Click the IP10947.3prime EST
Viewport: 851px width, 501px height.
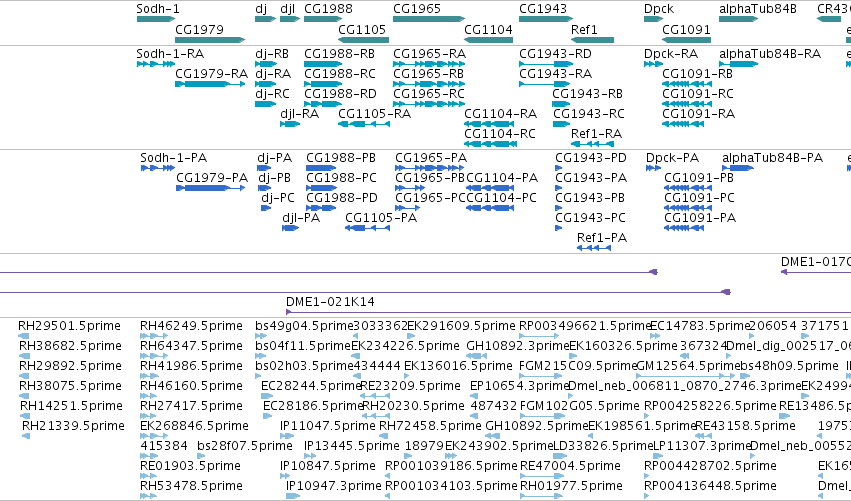pos(293,496)
